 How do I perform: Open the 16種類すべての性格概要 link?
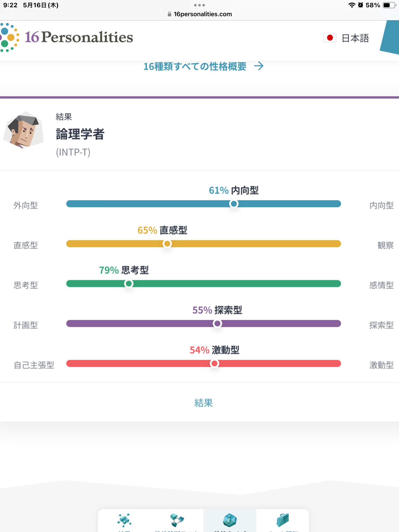(x=195, y=66)
